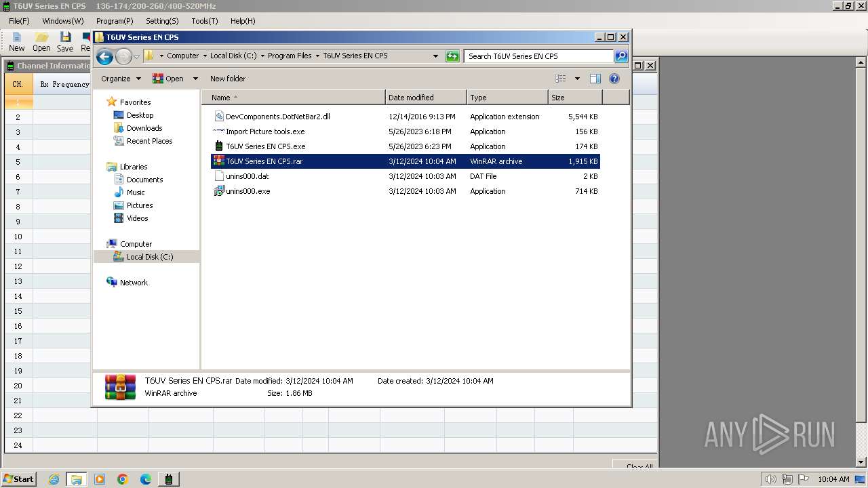Sort by Size column header

[575, 98]
